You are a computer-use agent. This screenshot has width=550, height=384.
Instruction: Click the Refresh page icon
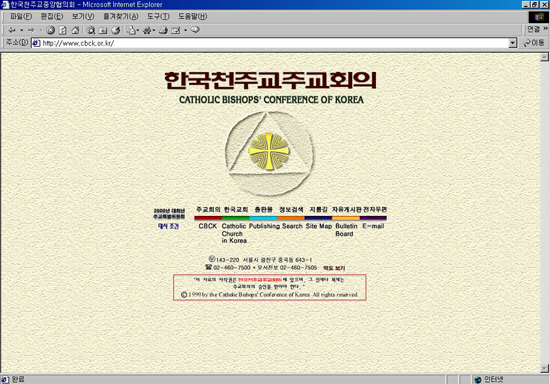[x=63, y=31]
